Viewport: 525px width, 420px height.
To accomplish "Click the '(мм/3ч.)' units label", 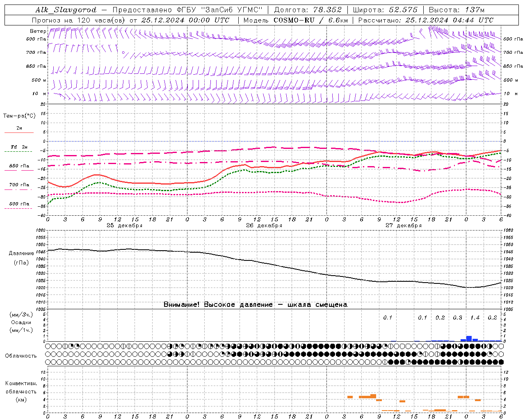I will coord(21,315).
